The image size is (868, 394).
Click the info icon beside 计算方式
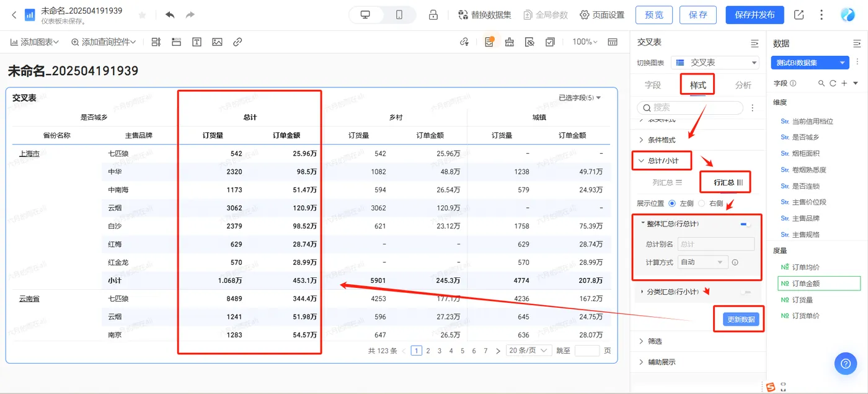point(735,262)
